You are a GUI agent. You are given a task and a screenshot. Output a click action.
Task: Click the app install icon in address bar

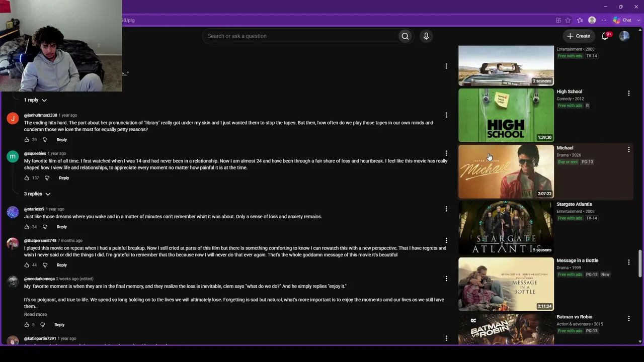(558, 20)
